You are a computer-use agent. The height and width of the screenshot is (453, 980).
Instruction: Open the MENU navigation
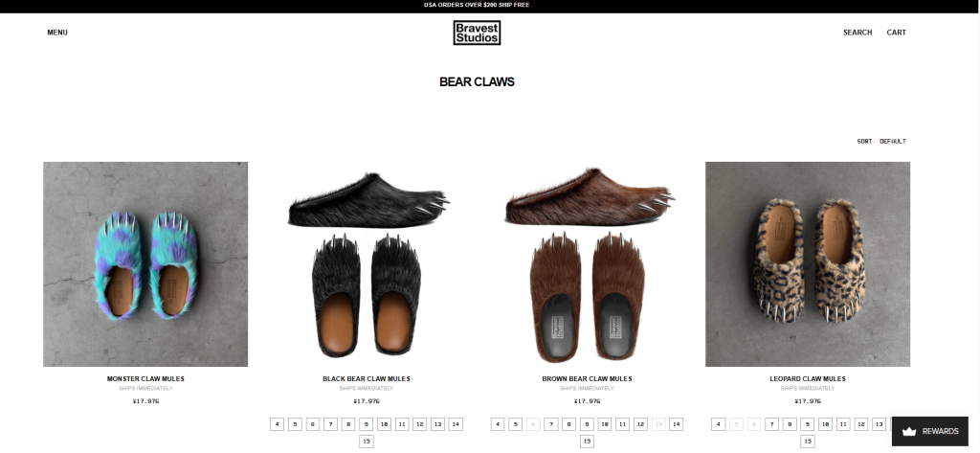tap(57, 33)
